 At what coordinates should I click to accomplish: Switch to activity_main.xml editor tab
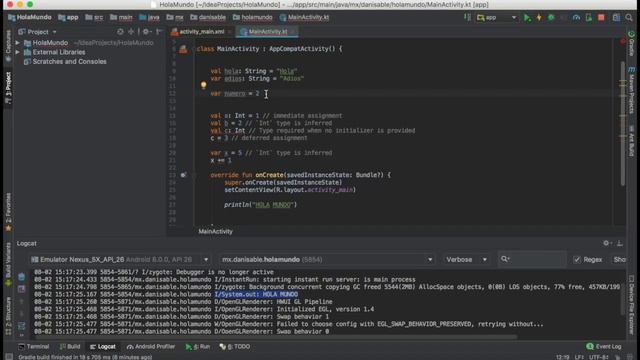click(202, 31)
